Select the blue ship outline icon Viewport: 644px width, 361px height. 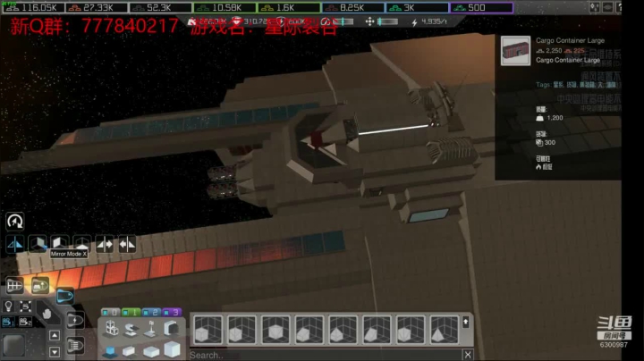(65, 296)
